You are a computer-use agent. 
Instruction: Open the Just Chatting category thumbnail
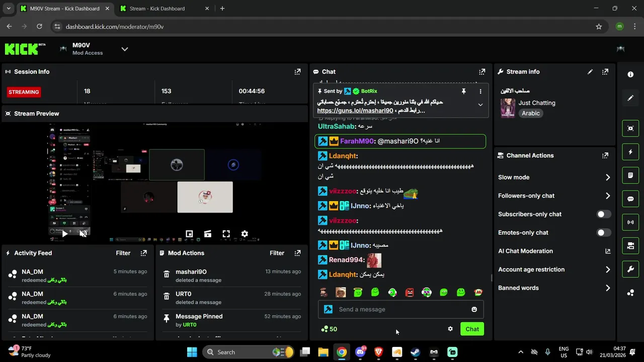(508, 108)
